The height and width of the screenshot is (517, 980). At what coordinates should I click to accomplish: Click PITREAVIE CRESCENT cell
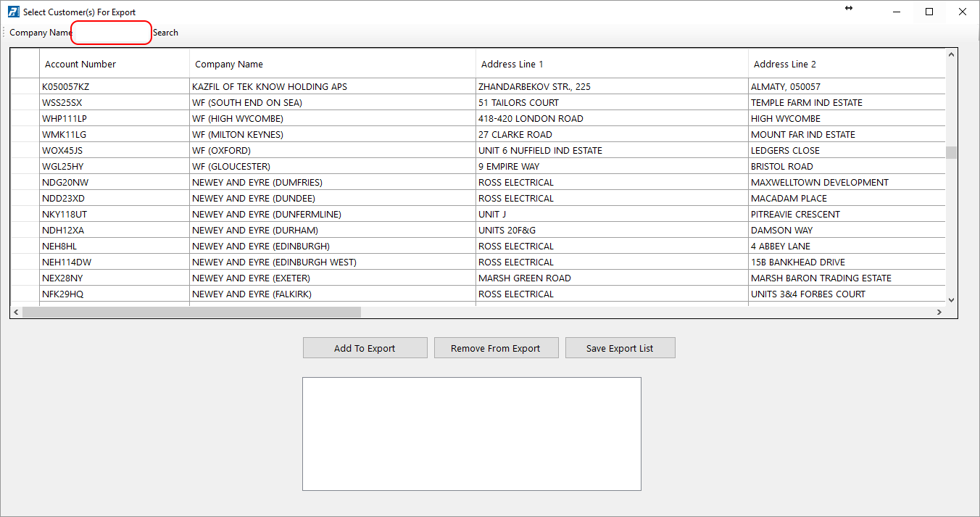pos(847,214)
